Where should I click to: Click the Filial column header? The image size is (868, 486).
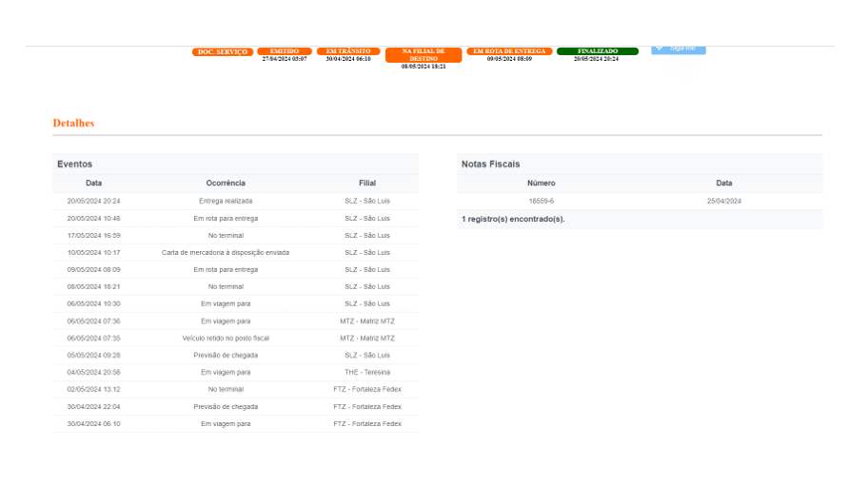point(367,183)
